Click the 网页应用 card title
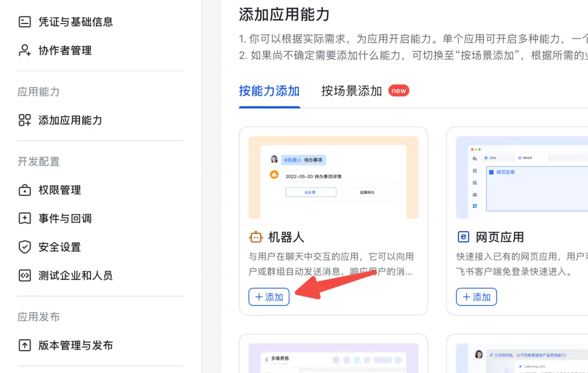588x373 pixels. 500,237
